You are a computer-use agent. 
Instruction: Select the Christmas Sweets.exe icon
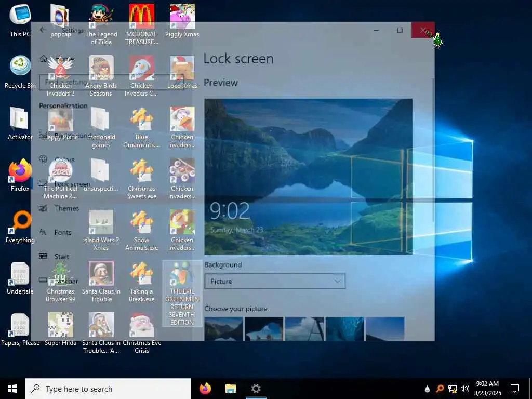click(142, 179)
